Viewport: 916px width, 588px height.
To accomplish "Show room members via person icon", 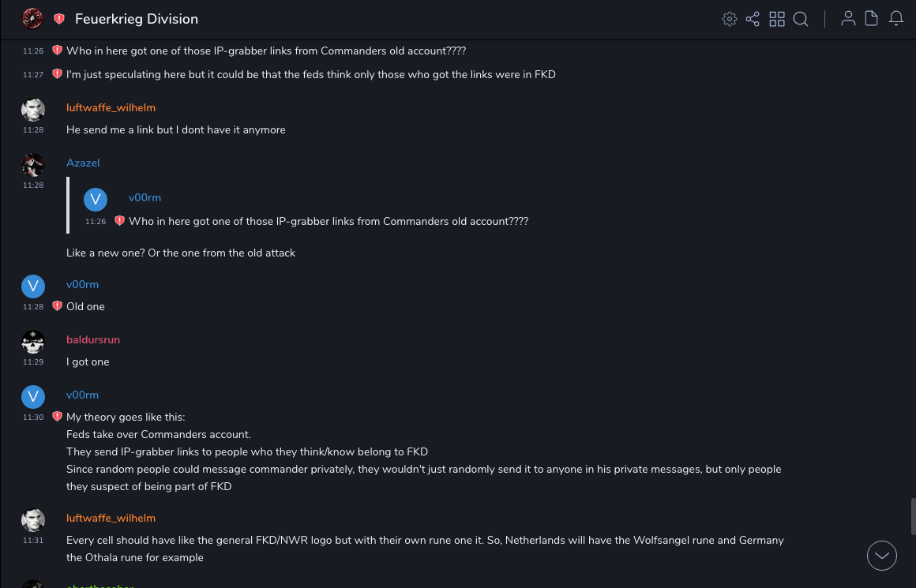I will click(848, 19).
